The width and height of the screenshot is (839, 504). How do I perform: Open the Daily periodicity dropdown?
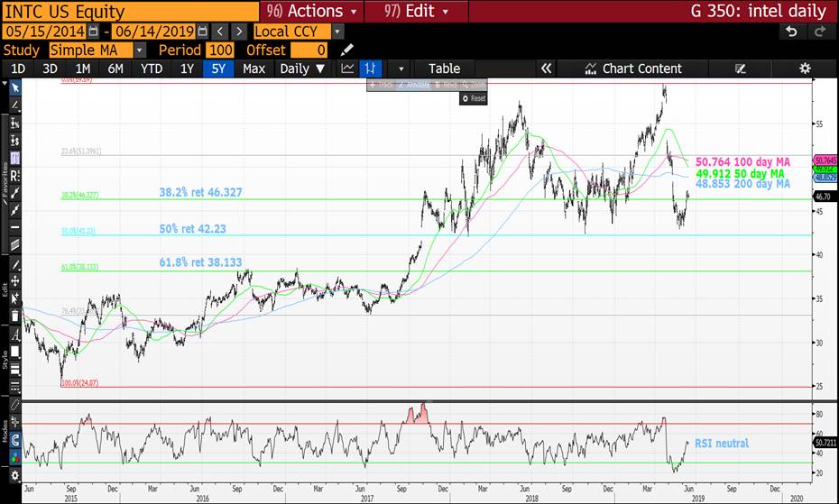[302, 69]
